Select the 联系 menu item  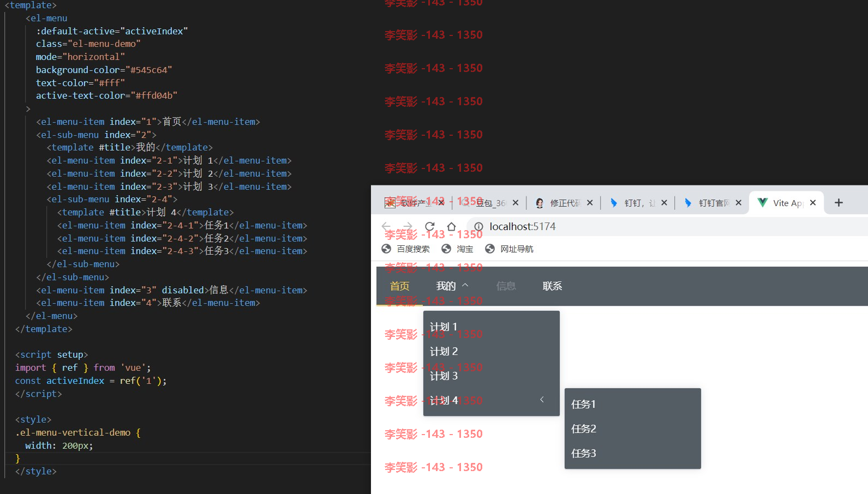[x=552, y=286]
